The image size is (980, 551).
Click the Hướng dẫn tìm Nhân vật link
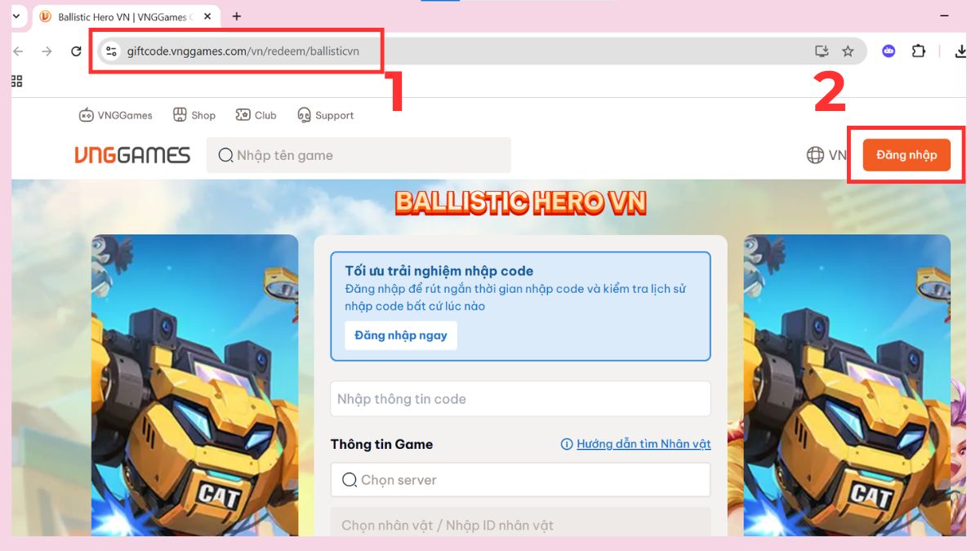tap(643, 443)
